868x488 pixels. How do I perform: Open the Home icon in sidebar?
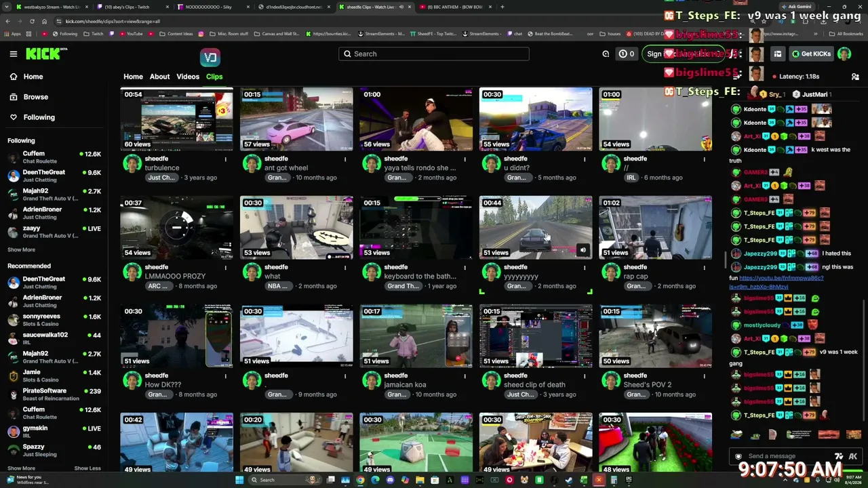13,77
